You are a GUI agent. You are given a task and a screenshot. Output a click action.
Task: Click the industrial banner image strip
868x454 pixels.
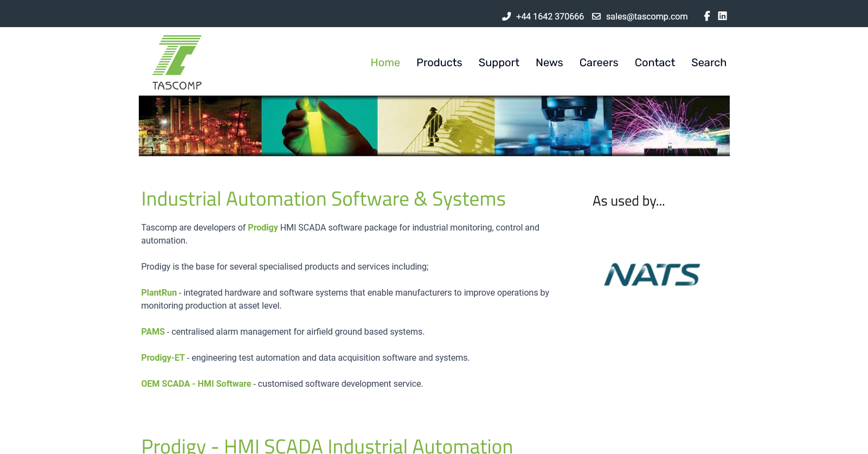pos(434,126)
